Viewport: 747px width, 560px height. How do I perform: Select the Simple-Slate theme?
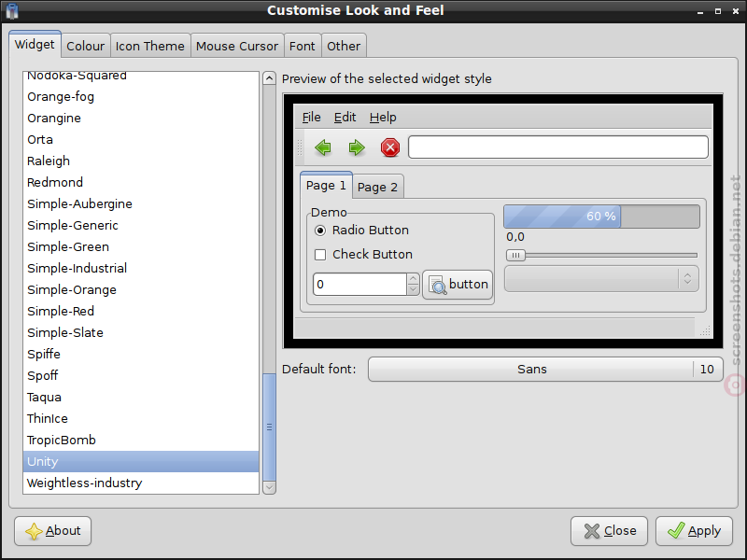(x=141, y=332)
